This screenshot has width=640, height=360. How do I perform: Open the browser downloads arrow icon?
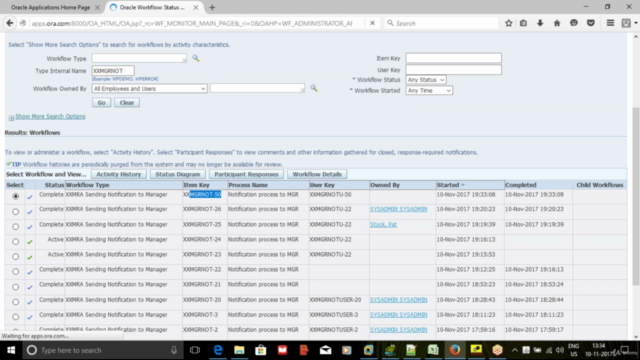coord(540,23)
